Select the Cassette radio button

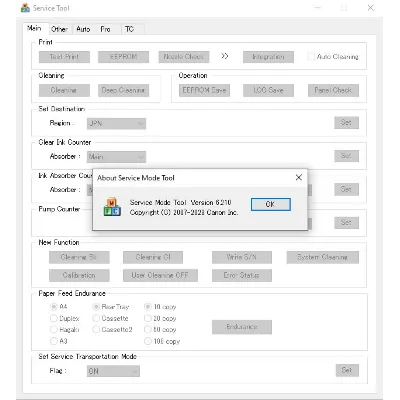click(x=96, y=318)
